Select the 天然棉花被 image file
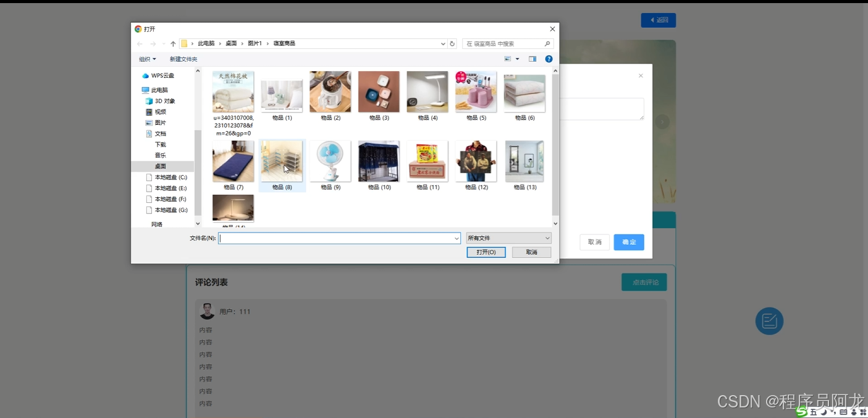Viewport: 868px width, 418px height. click(233, 104)
